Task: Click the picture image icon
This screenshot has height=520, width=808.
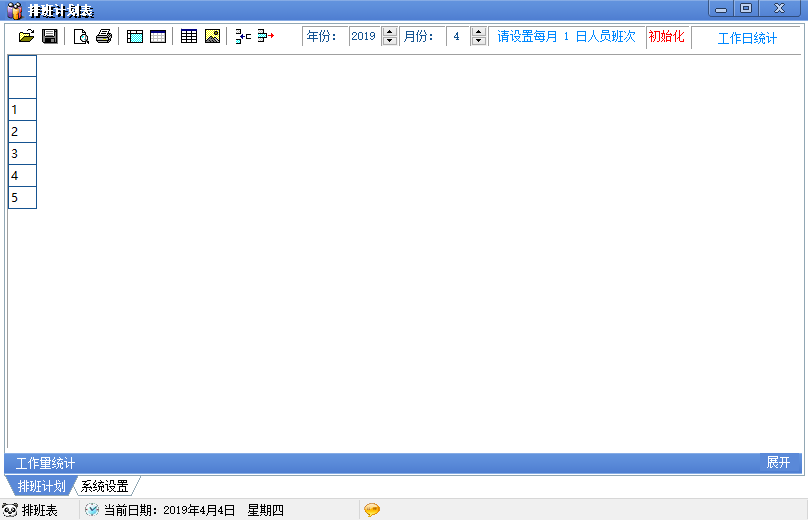Action: click(212, 37)
